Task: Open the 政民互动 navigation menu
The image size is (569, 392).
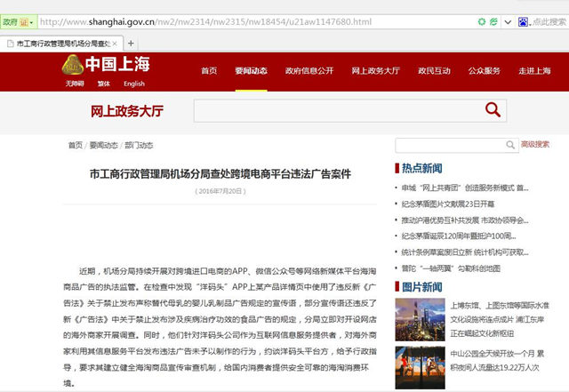Action: (x=434, y=71)
